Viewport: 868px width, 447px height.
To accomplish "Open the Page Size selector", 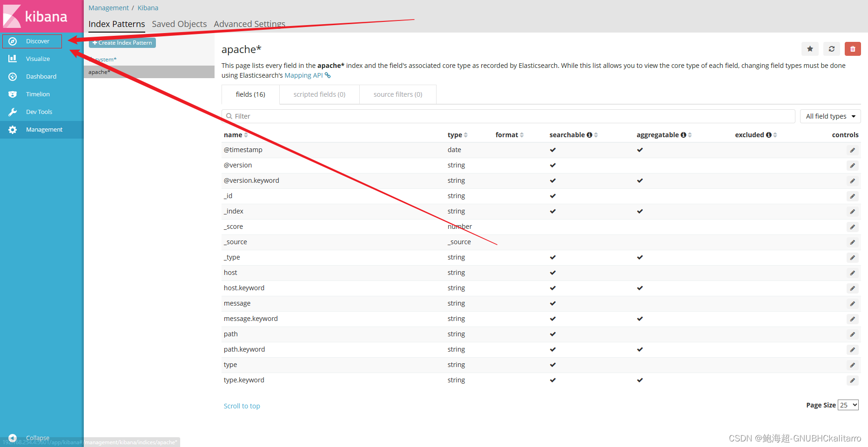I will [848, 405].
